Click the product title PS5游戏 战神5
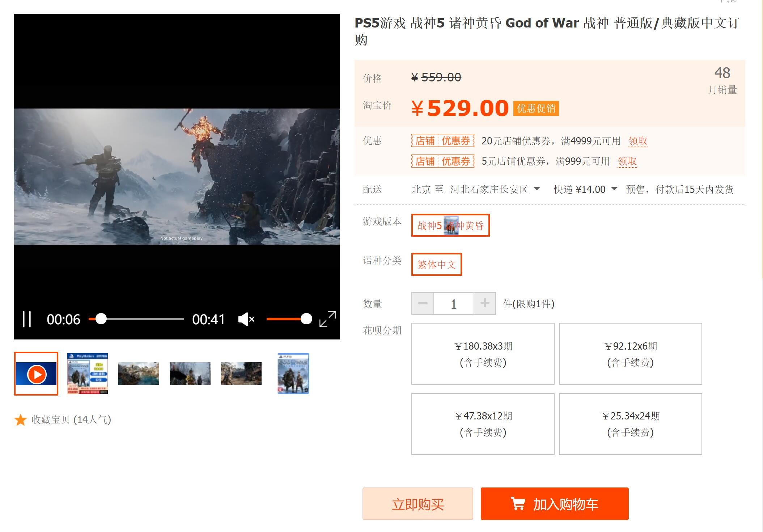Image resolution: width=763 pixels, height=532 pixels. [x=547, y=31]
